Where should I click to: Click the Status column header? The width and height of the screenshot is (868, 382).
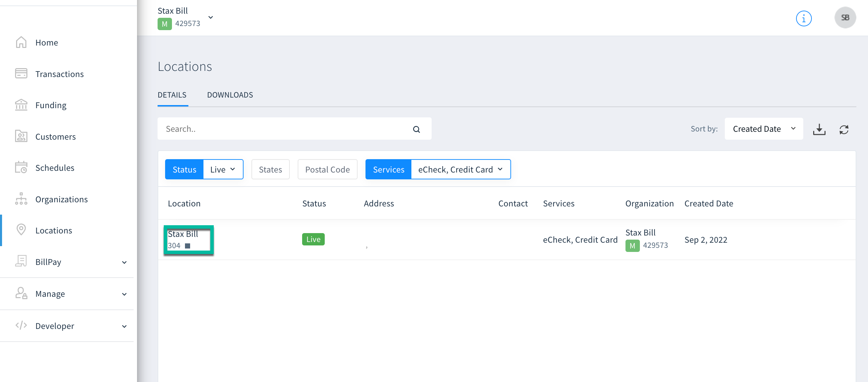(314, 203)
